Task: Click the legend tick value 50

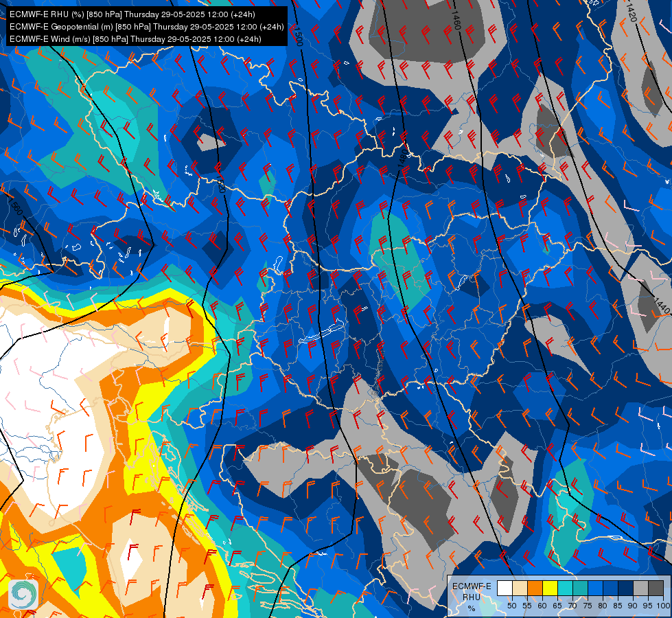Action: coord(511,606)
